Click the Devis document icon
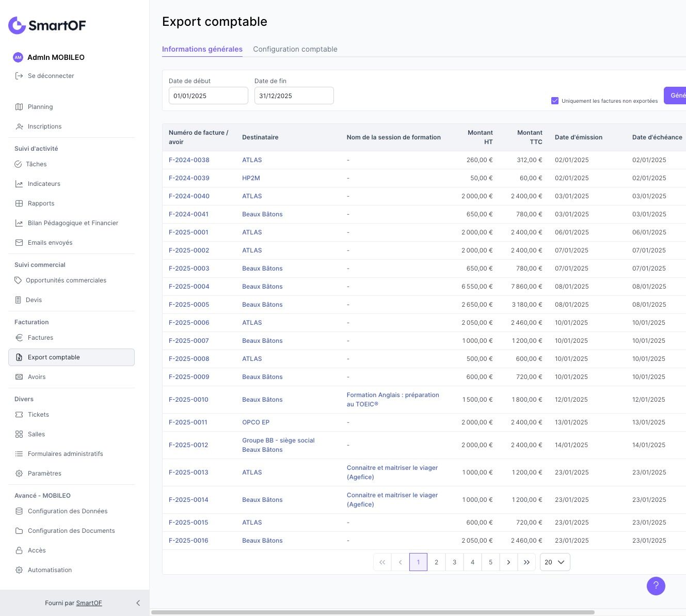The height and width of the screenshot is (616, 686). [18, 300]
